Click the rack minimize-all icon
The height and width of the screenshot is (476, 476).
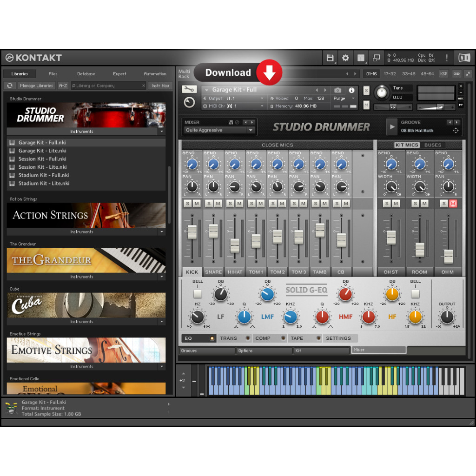(x=468, y=73)
